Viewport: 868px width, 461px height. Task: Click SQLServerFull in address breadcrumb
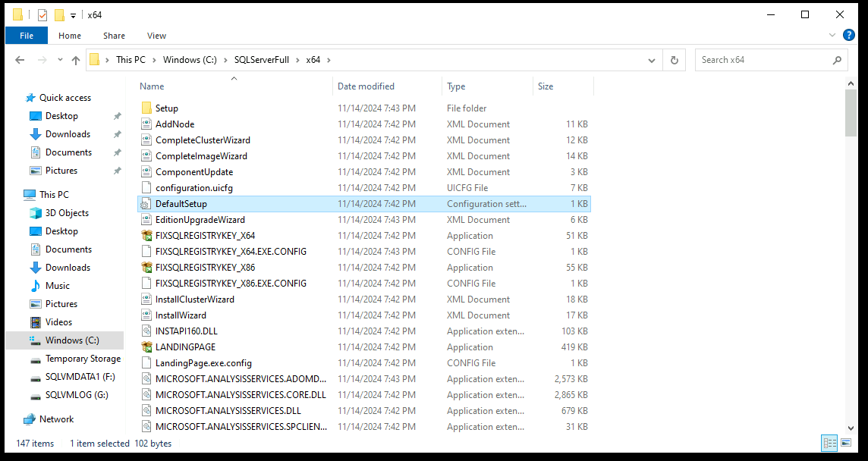click(x=261, y=60)
